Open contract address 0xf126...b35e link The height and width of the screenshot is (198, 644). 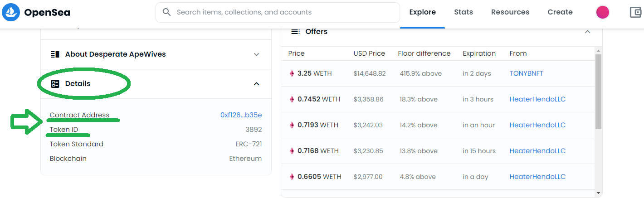[241, 115]
